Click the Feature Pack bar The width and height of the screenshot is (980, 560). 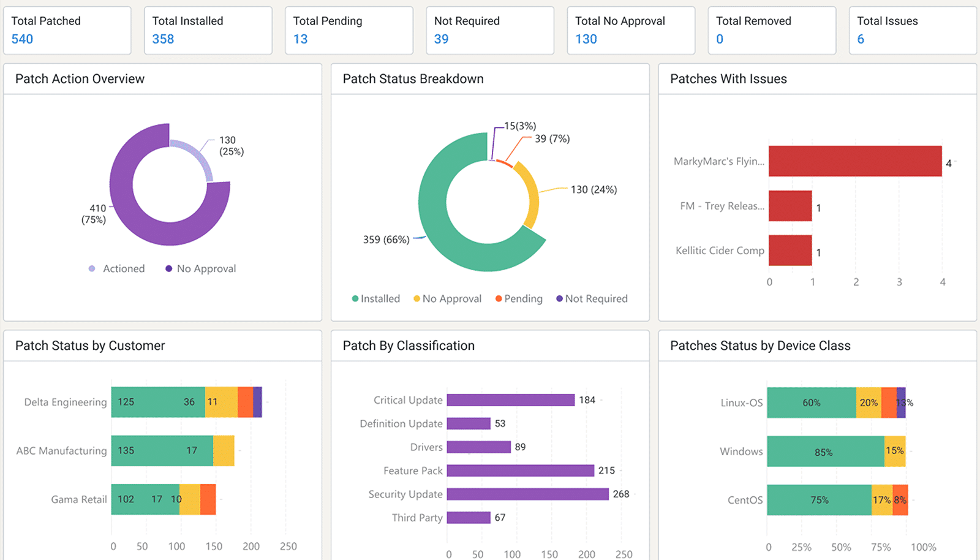[521, 471]
